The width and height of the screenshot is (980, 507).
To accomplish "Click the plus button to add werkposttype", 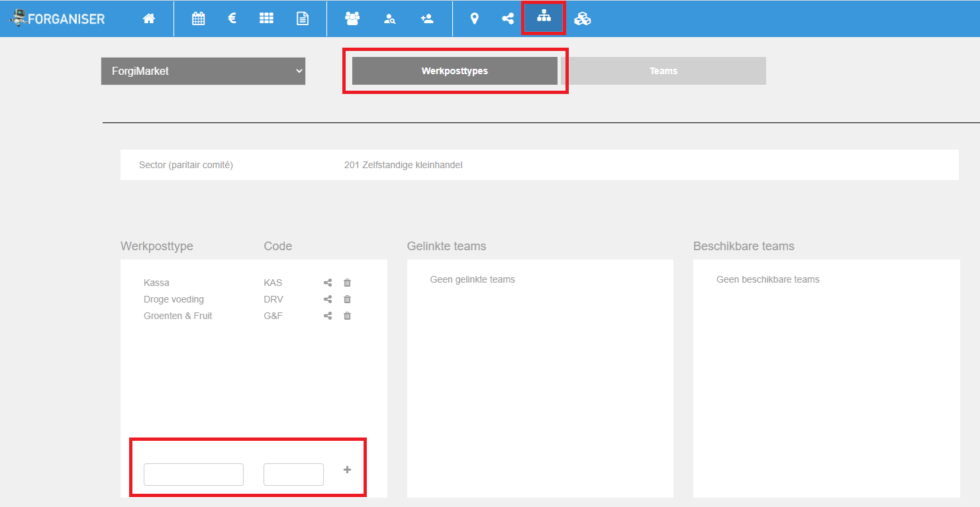I will (347, 470).
